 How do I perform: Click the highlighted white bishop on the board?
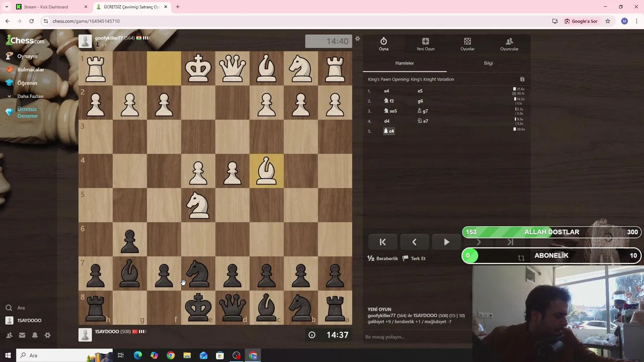click(267, 171)
